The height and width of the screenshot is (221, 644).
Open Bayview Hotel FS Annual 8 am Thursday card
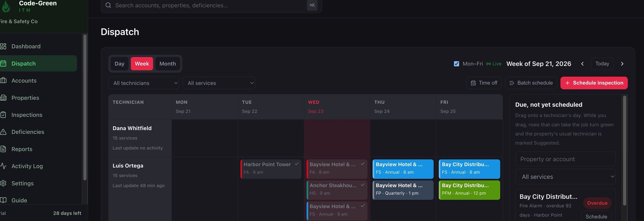403,169
